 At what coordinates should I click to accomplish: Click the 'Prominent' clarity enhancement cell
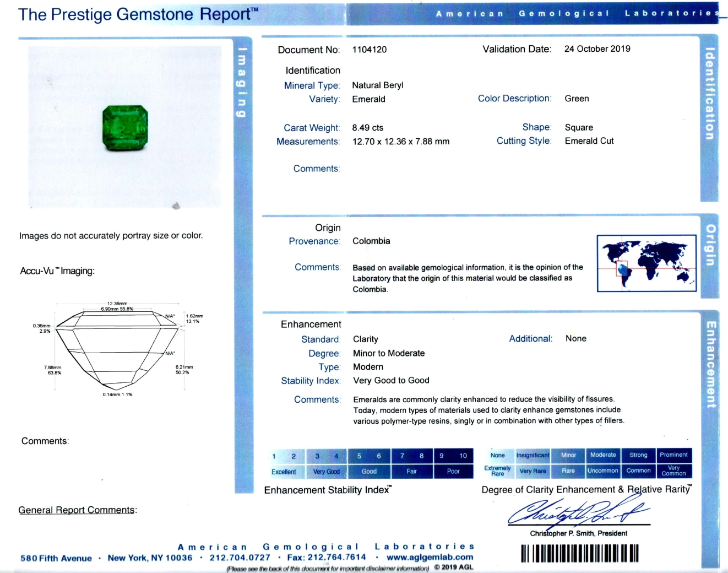pos(673,455)
